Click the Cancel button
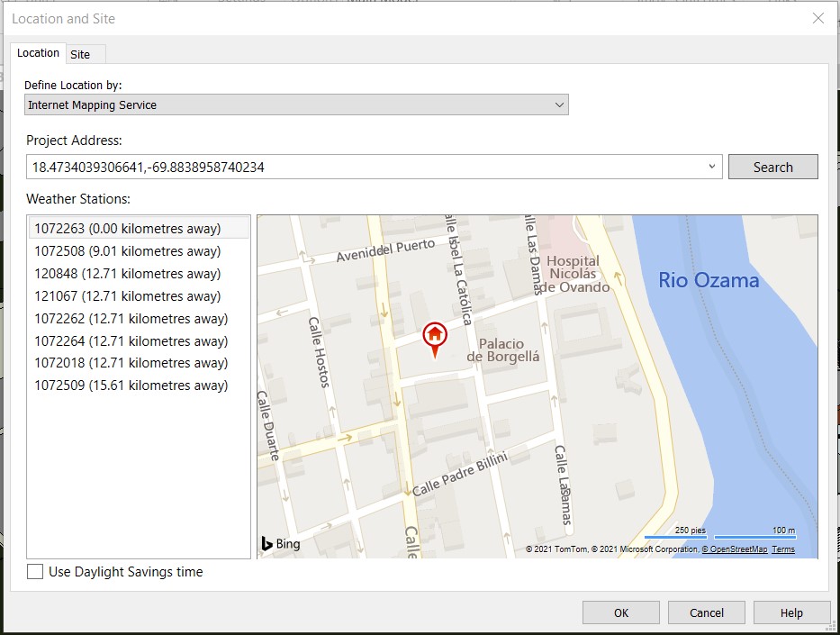 (706, 612)
